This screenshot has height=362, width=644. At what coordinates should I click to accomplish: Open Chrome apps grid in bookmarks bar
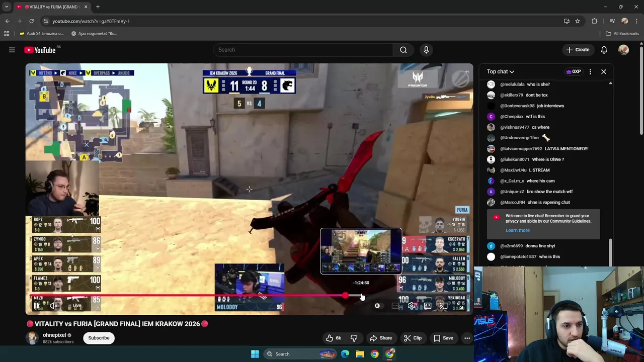[7, 34]
